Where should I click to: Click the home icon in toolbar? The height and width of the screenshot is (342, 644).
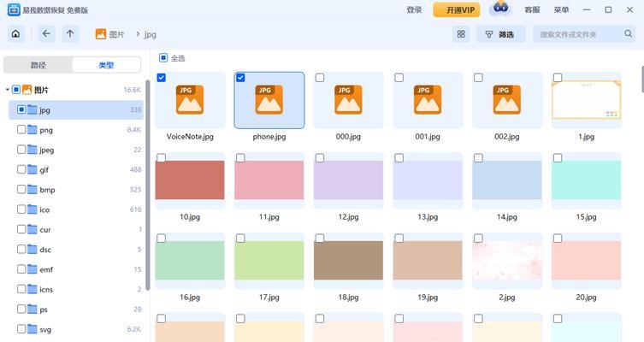coord(15,34)
